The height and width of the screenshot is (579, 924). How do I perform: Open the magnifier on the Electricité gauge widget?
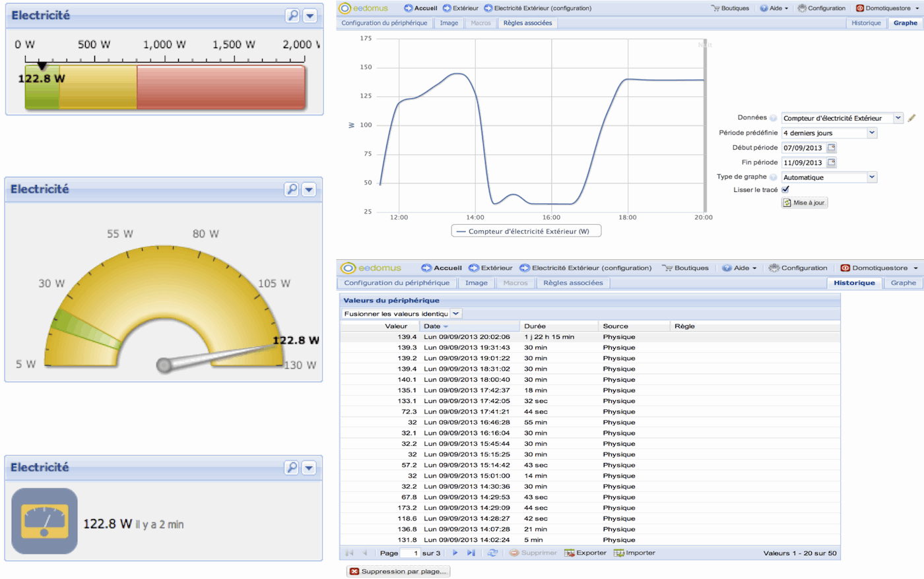click(x=292, y=189)
